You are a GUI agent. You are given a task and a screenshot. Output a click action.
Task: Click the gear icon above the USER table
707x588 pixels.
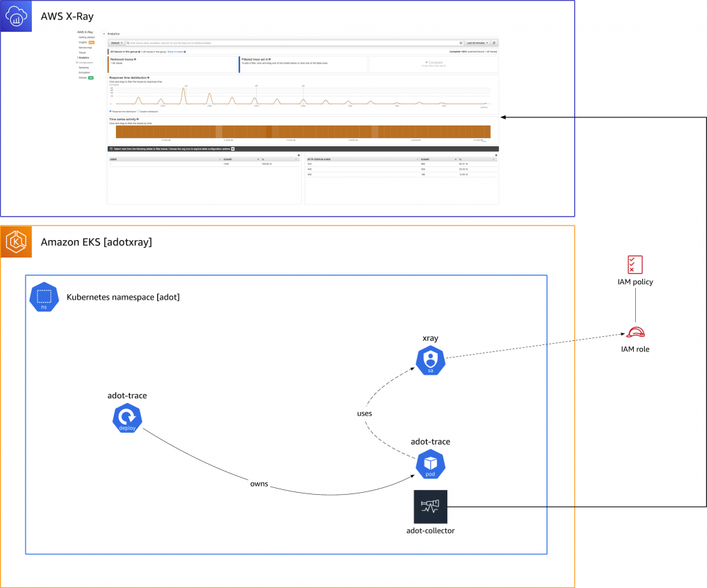tap(298, 155)
